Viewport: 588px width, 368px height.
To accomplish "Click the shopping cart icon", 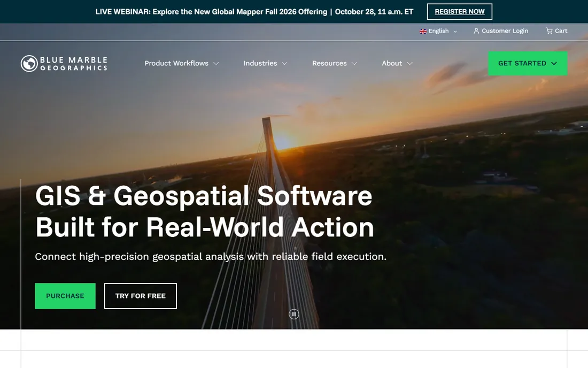I will 549,31.
